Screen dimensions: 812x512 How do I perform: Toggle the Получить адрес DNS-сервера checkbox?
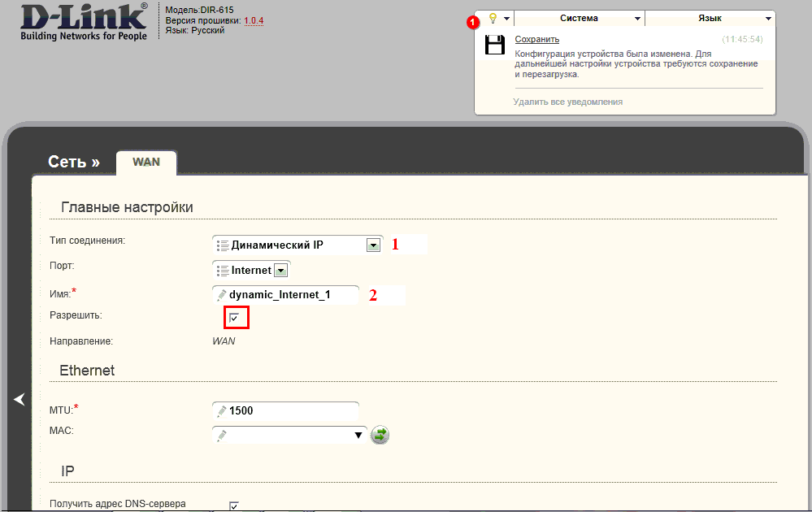234,505
